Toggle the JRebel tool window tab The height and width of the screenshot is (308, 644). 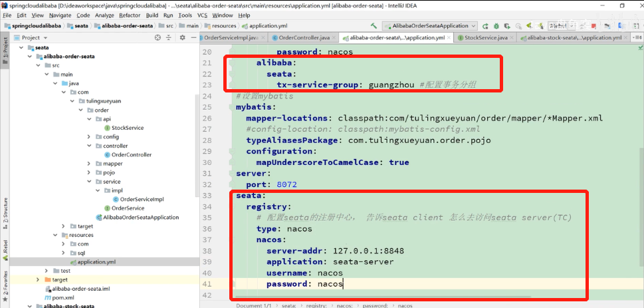click(x=5, y=251)
